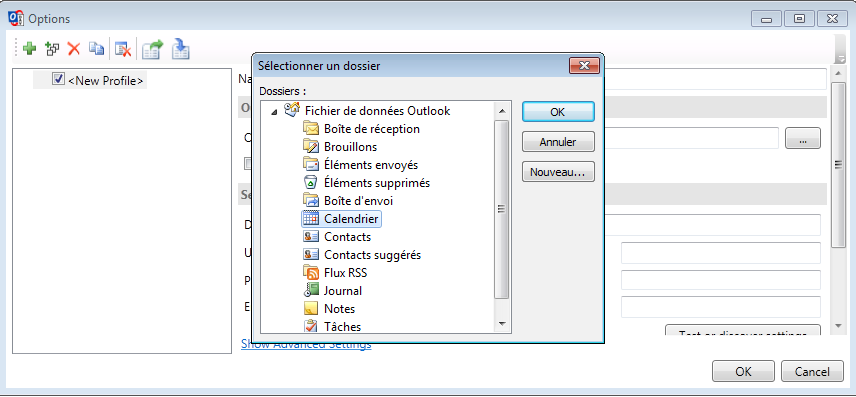Click the Journal folder icon
The image size is (856, 397).
310,291
